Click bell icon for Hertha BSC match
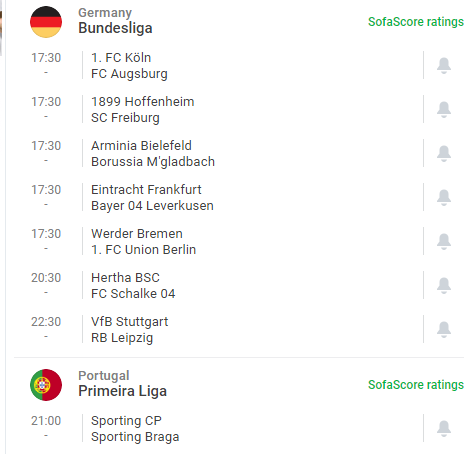466x454 pixels. 444,285
